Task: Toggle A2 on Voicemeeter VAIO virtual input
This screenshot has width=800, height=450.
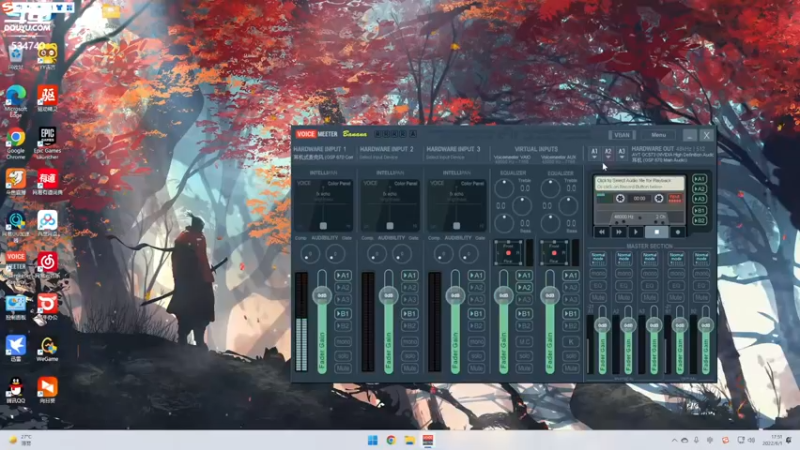Action: pos(524,288)
